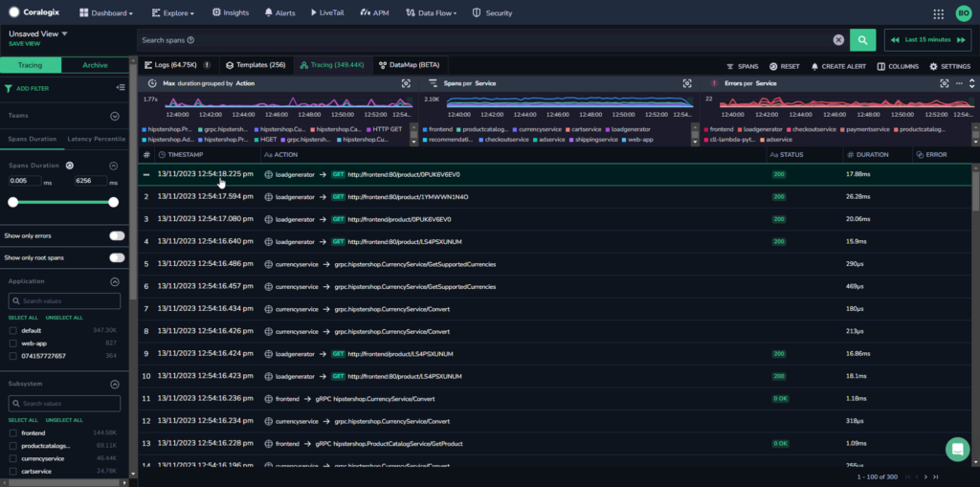Screen dimensions: 980x487
Task: Collapse the Application filter section
Action: [115, 282]
